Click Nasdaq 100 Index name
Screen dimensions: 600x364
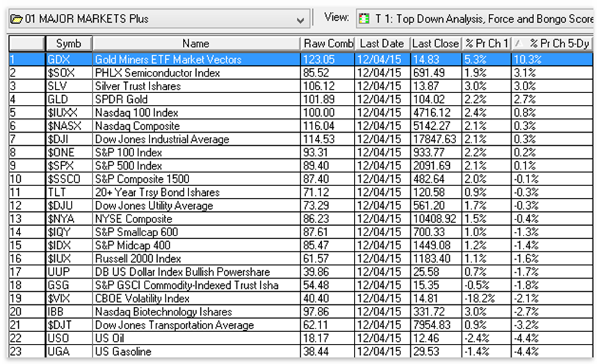click(136, 113)
